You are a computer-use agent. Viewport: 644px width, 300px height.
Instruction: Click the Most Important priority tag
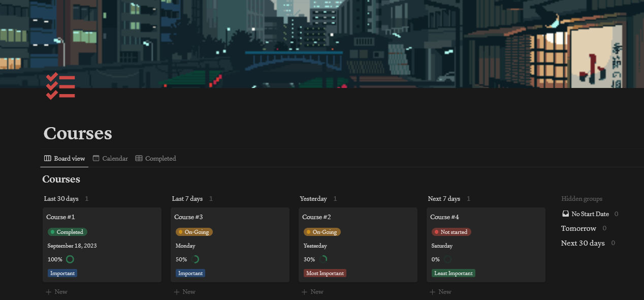[325, 273]
